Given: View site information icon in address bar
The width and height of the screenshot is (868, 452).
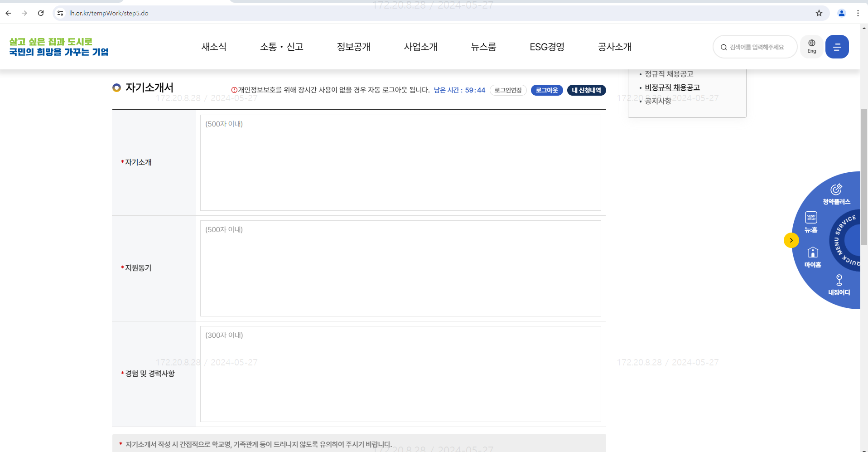Looking at the screenshot, I should [60, 13].
